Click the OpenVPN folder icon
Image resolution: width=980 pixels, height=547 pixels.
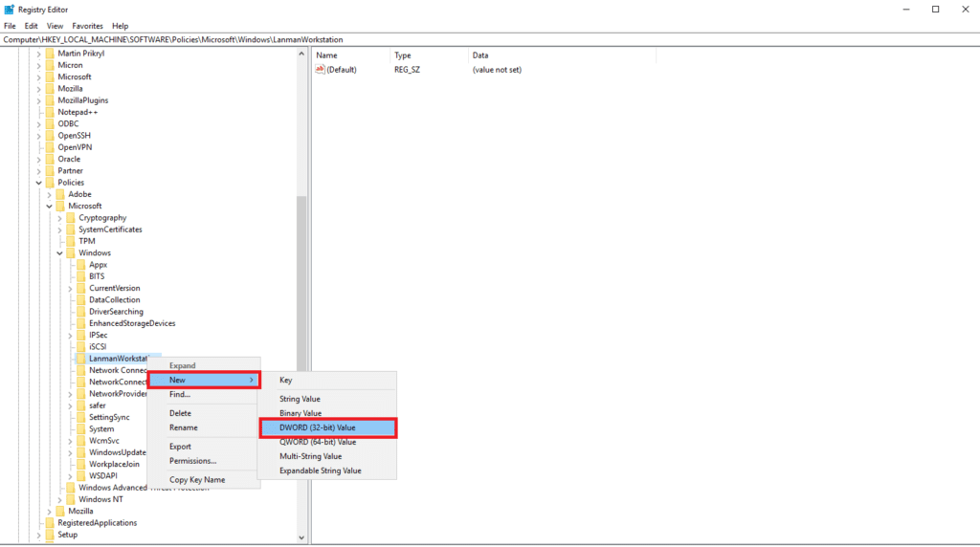point(50,147)
